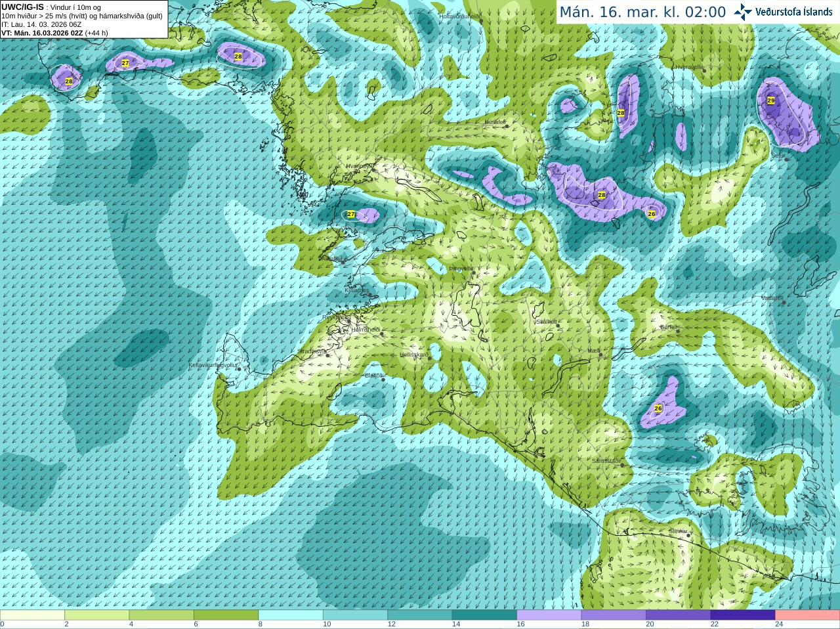Select the 16–18 m/s legend swatch
Image resolution: width=840 pixels, height=629 pixels.
tap(549, 615)
